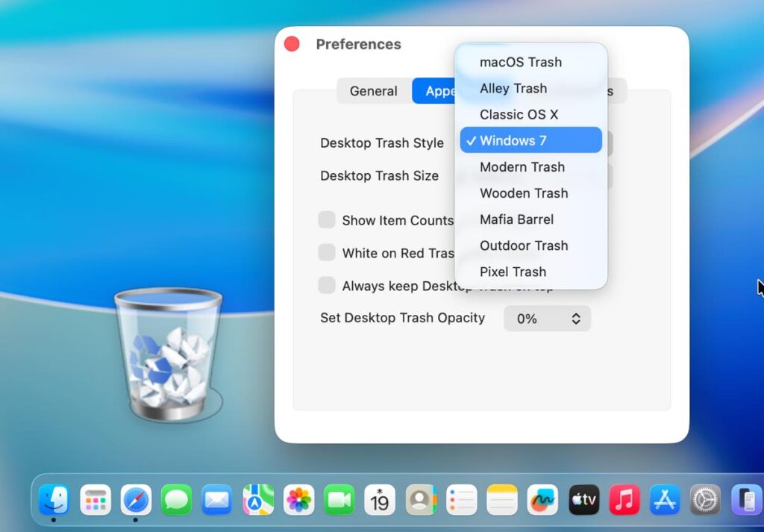The width and height of the screenshot is (764, 532).
Task: Launch FaceTime from the dock
Action: tap(339, 500)
